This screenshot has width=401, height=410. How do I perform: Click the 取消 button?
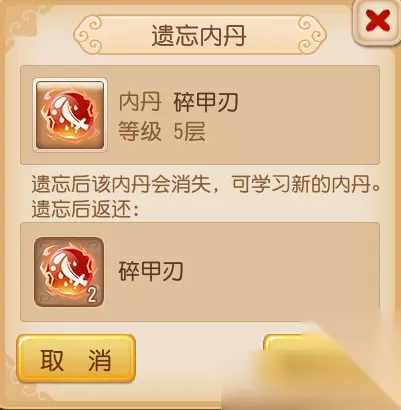[76, 359]
